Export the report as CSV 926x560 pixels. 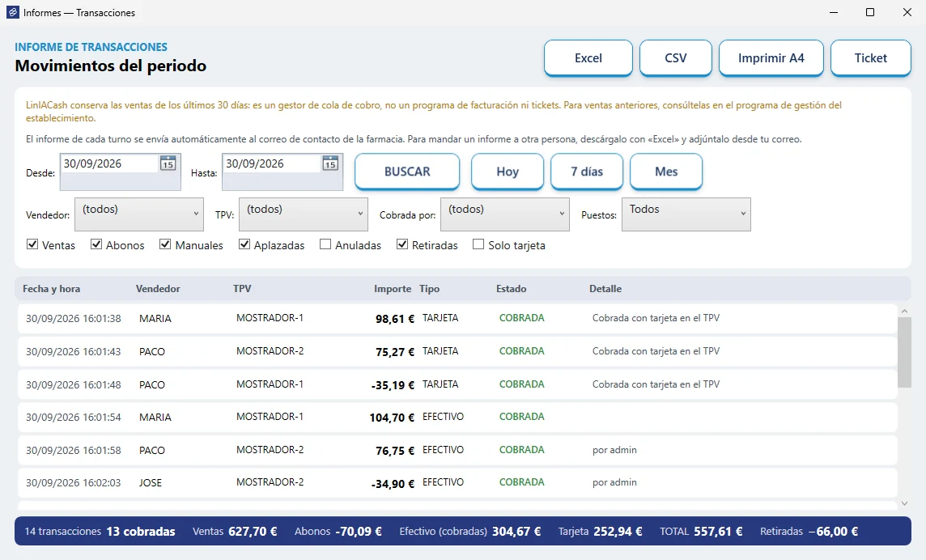point(676,58)
